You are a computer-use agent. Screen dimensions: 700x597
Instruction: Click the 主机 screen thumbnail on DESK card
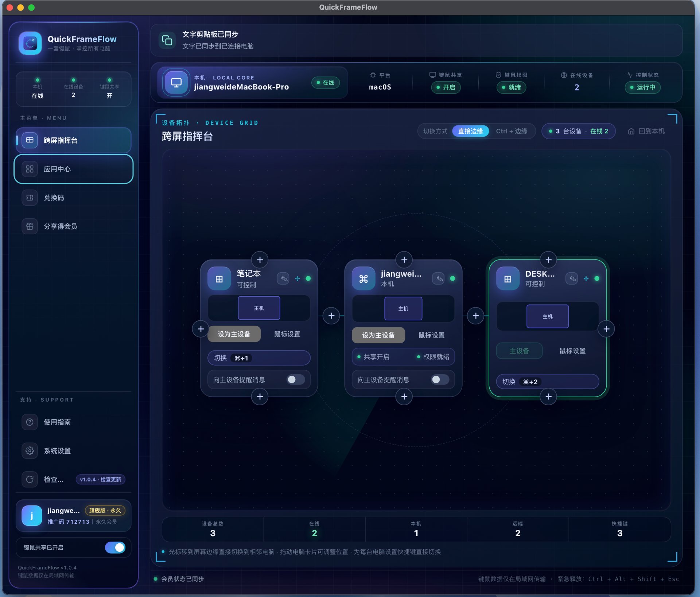pos(548,316)
